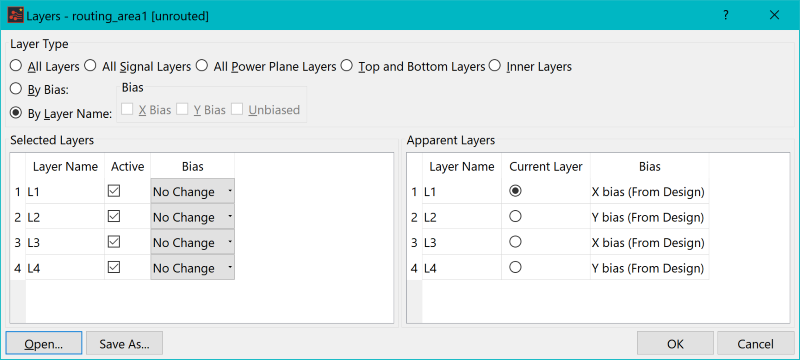This screenshot has width=800, height=360.
Task: Pick Top and Bottom Layers radio
Action: pos(347,66)
